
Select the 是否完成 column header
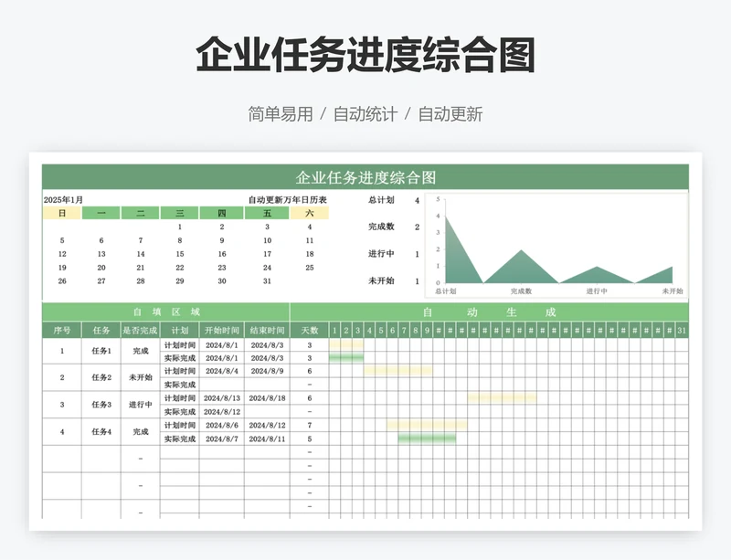point(140,330)
